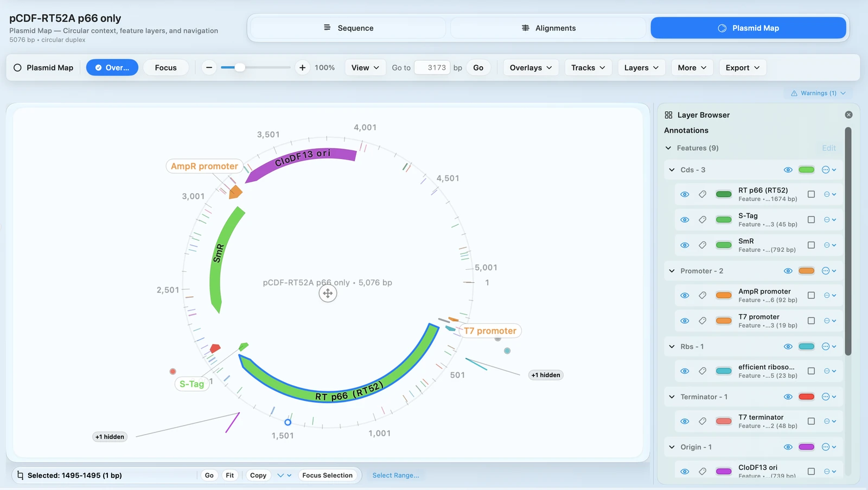Open options menu for Origin group
The image size is (868, 490).
829,447
